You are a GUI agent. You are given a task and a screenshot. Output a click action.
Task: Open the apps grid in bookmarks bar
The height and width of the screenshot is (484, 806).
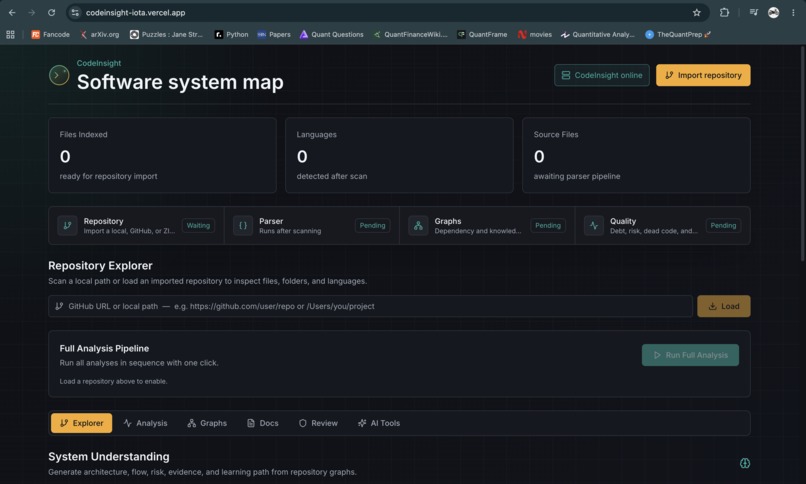(10, 34)
